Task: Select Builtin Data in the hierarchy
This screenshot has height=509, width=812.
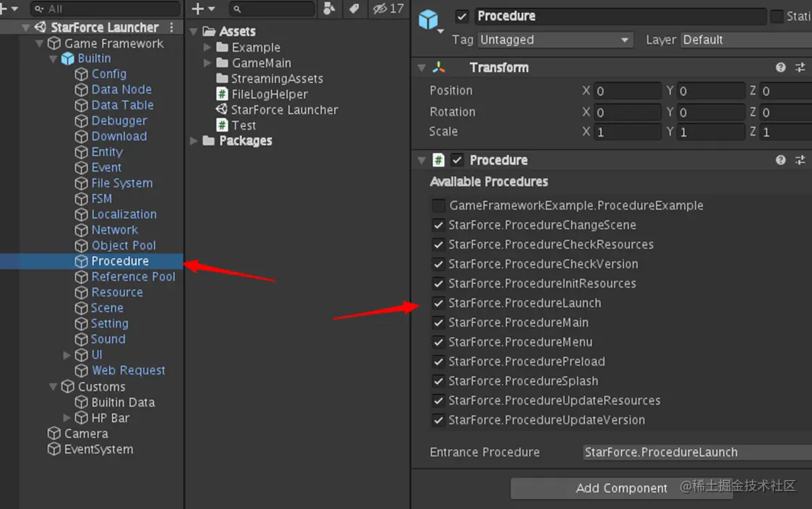Action: (x=123, y=402)
